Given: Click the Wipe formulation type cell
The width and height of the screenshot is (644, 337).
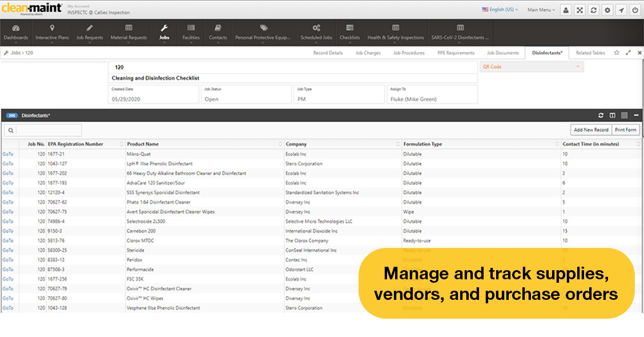Looking at the screenshot, I should pos(481,212).
